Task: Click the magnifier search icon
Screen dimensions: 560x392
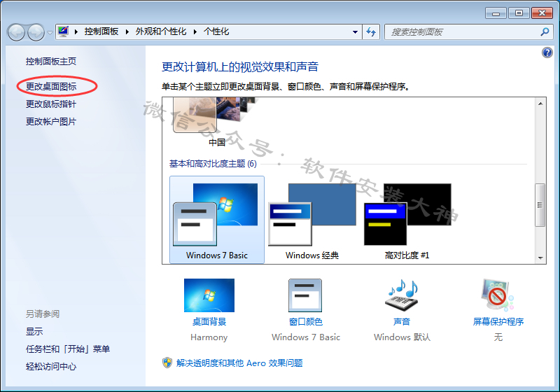Action: click(x=545, y=31)
